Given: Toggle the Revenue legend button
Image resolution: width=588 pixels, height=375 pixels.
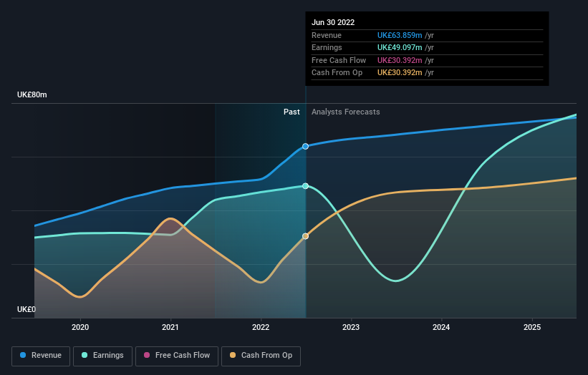Looking at the screenshot, I should (x=41, y=356).
